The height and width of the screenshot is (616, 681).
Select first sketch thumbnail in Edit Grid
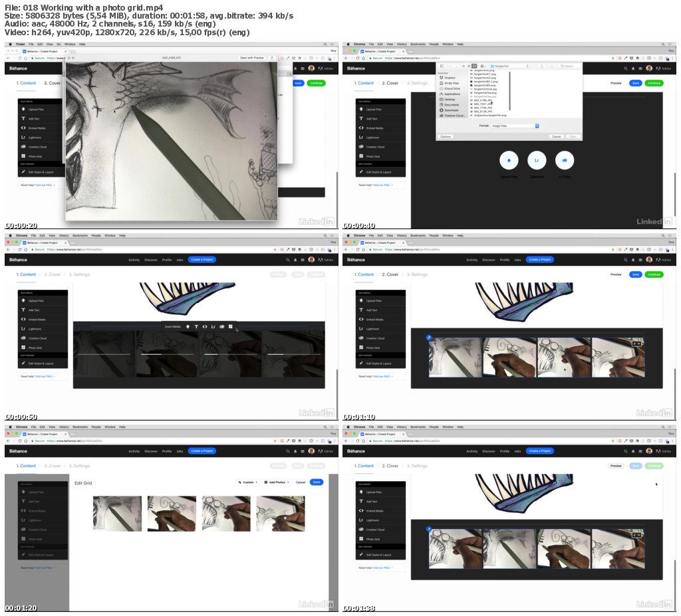coord(117,514)
